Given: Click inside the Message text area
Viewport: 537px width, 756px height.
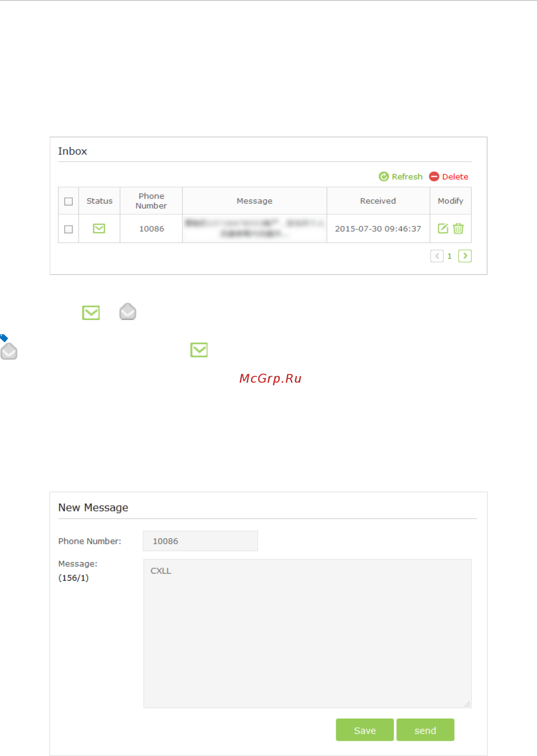Looking at the screenshot, I should tap(307, 633).
